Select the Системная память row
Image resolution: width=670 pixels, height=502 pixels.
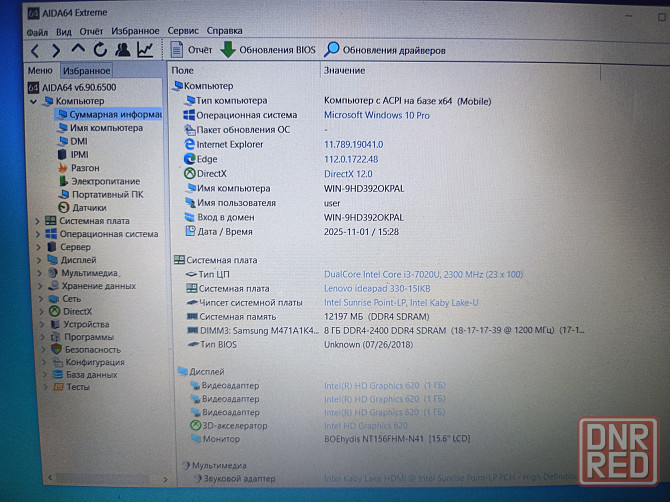(308, 317)
